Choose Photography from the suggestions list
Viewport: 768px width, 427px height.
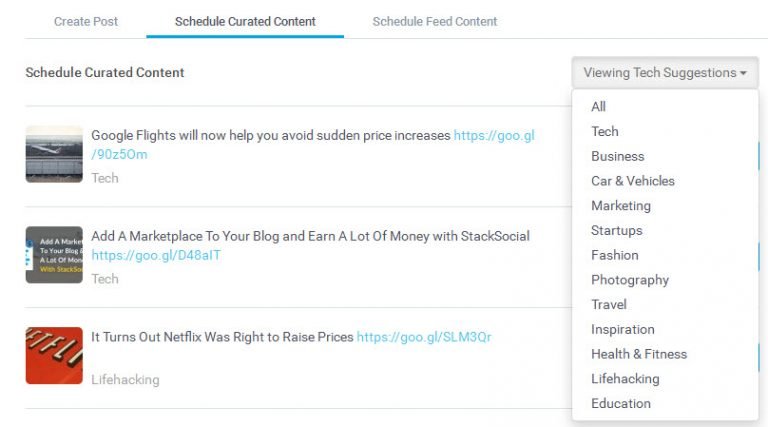629,280
